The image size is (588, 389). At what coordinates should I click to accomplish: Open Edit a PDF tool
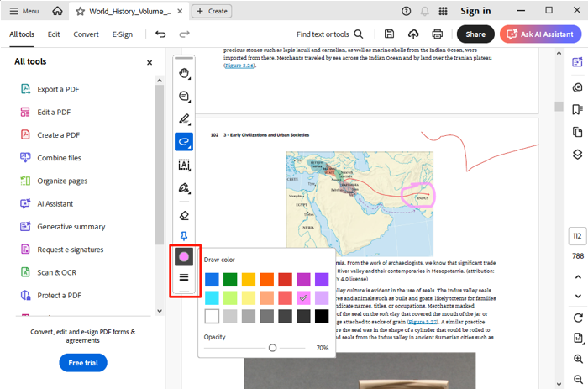[45, 112]
